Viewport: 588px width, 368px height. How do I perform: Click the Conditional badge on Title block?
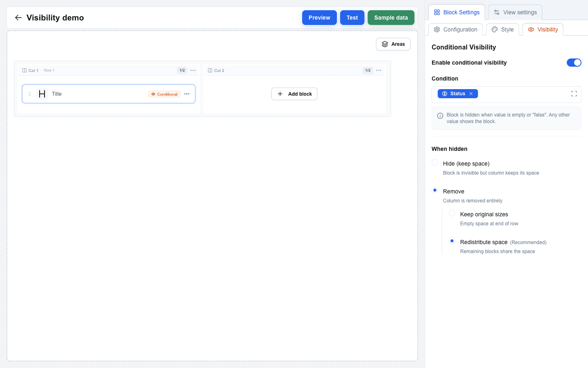165,94
